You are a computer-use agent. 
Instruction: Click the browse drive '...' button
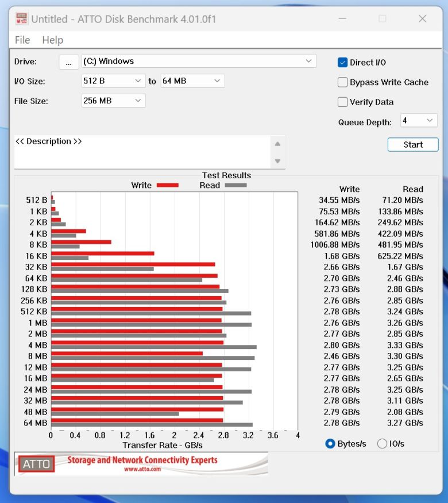tap(69, 62)
